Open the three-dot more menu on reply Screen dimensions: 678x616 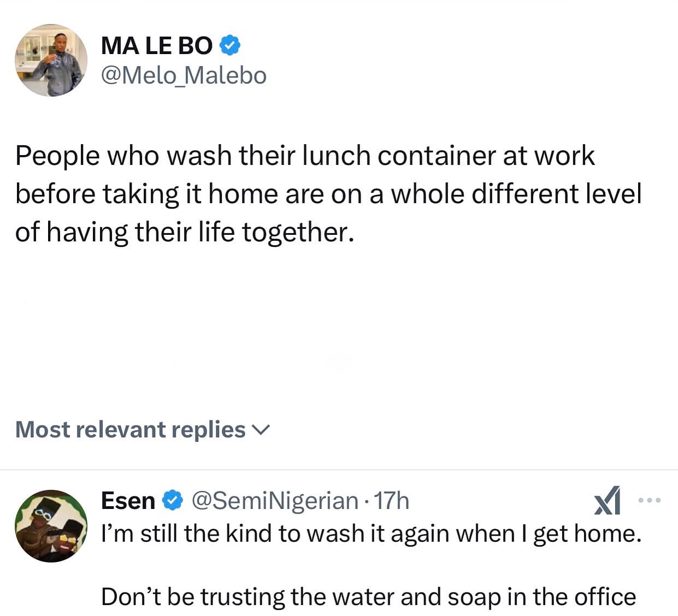click(x=650, y=500)
